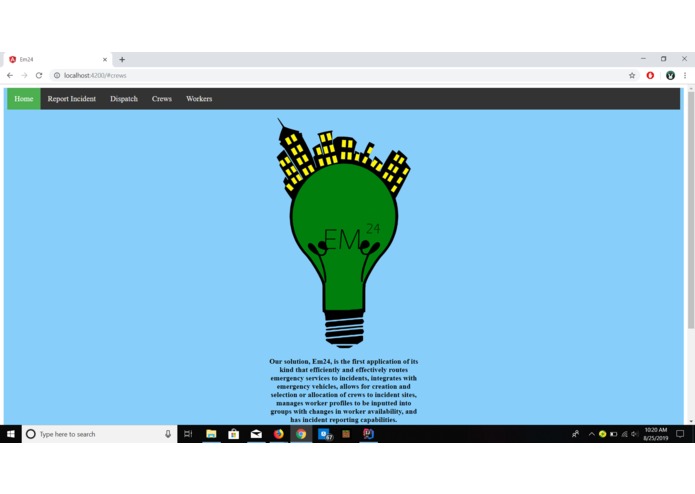Click the scrollbar down arrow
This screenshot has width=695, height=494.
point(691,421)
